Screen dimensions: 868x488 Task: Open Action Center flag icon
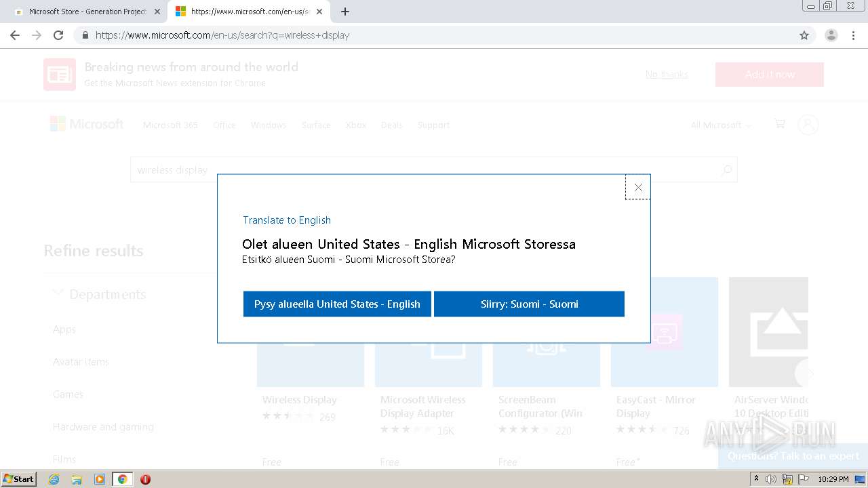coord(803,479)
